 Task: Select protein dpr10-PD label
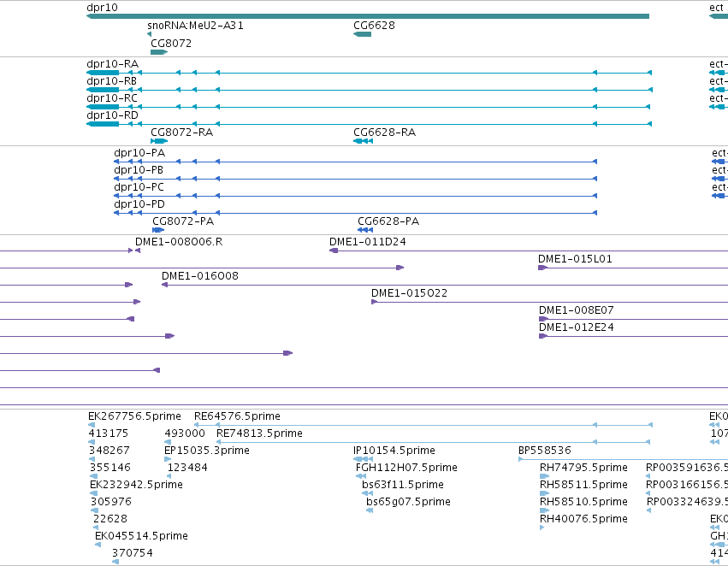click(139, 204)
